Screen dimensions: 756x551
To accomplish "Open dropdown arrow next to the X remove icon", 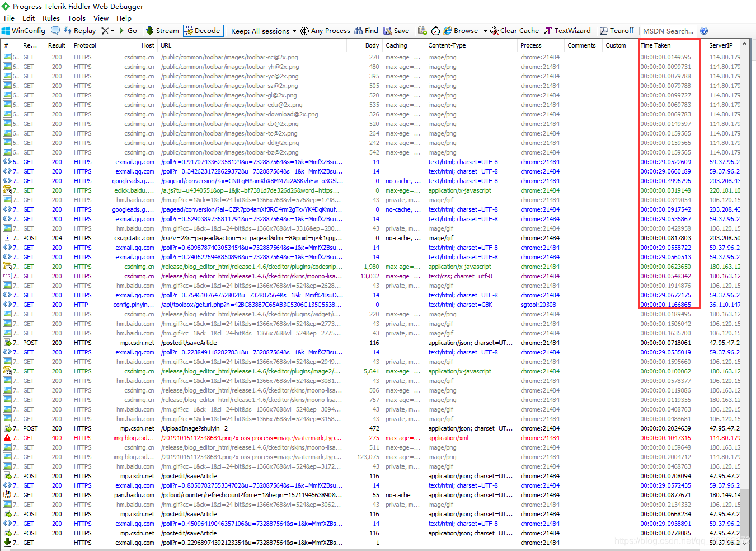I will pos(112,31).
